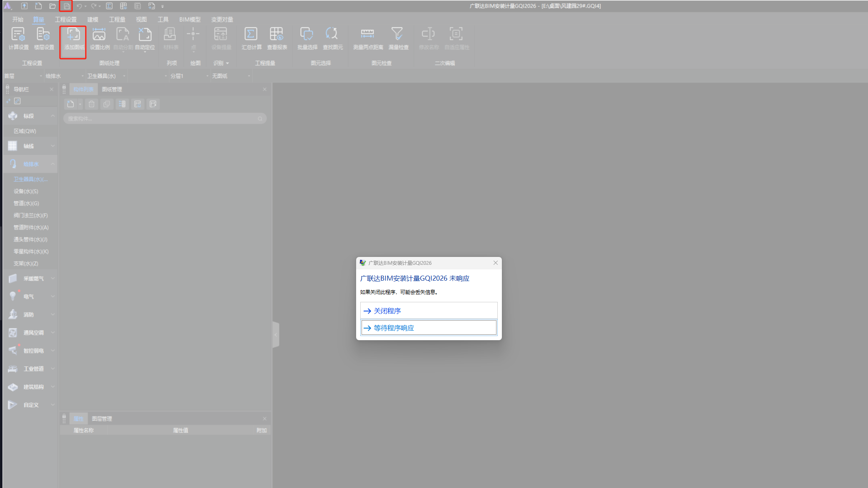Click the edit pencil icon under 导航栏
The image size is (868, 488).
[17, 101]
